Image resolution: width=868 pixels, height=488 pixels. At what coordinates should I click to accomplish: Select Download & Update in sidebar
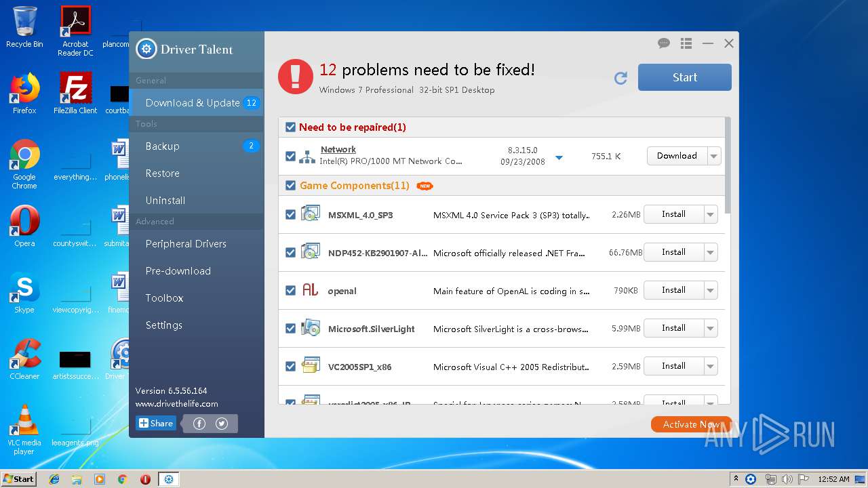[x=196, y=103]
